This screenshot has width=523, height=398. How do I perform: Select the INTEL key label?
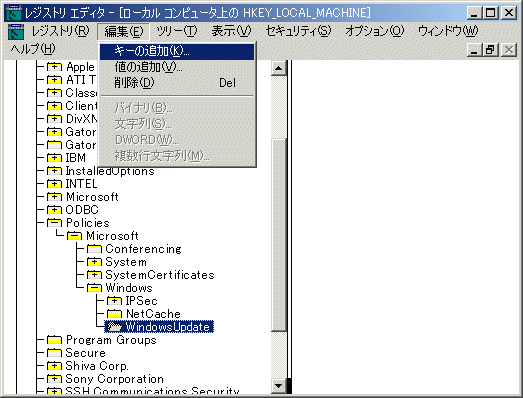tap(81, 184)
